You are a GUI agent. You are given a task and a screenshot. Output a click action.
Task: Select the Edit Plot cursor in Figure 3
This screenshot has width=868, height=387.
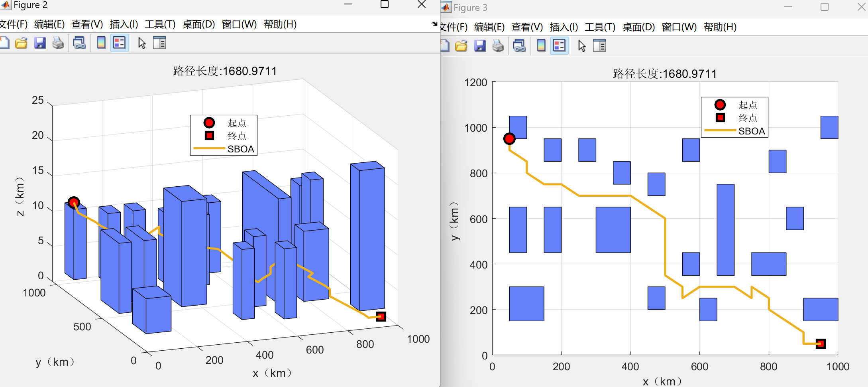point(582,45)
